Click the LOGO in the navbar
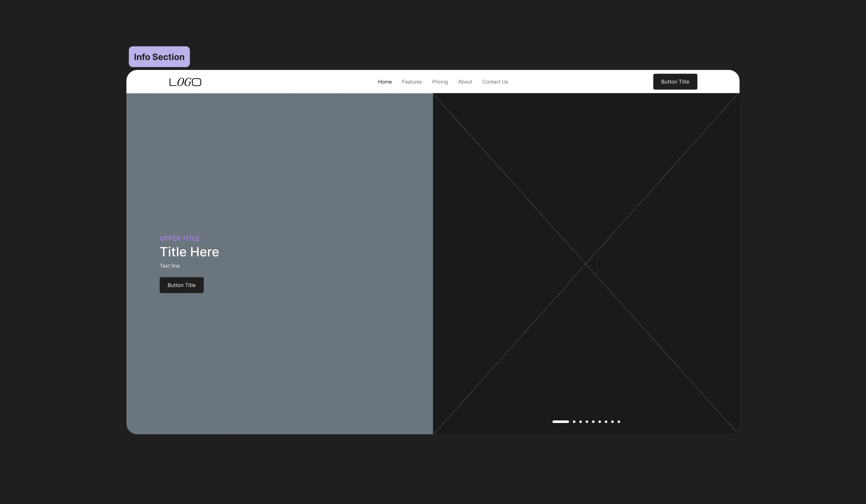 (x=185, y=82)
